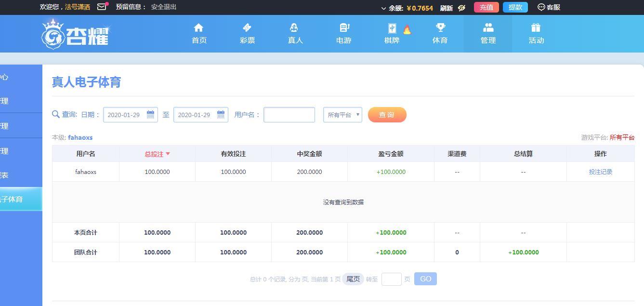Click the fahaoxs 本级 link
644x306 pixels.
[80, 137]
